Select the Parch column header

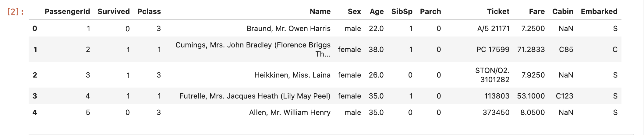[x=430, y=12]
